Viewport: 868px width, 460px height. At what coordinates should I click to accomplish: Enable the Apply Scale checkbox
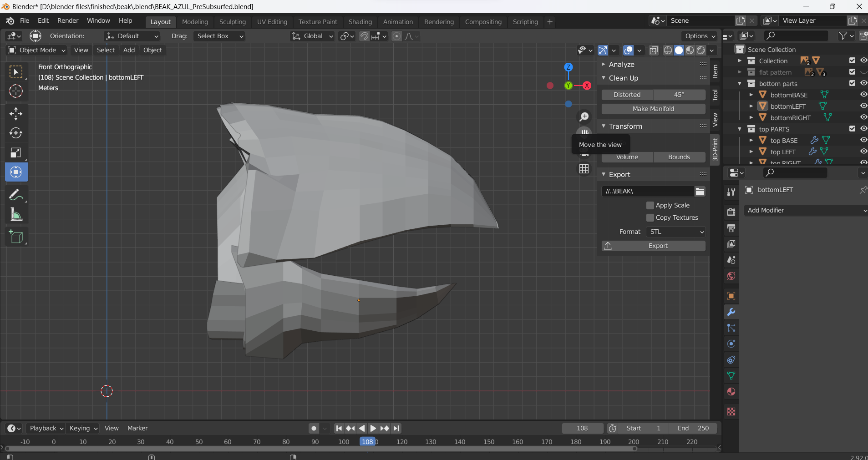650,205
